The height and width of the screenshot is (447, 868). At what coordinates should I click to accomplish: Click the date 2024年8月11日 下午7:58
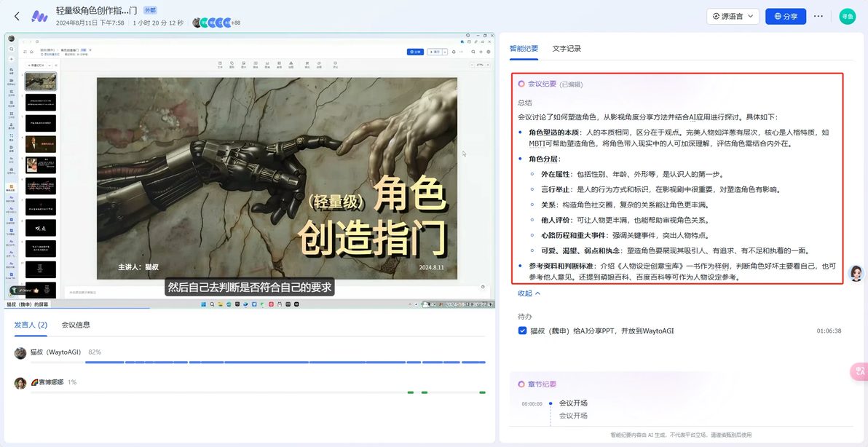[x=90, y=23]
